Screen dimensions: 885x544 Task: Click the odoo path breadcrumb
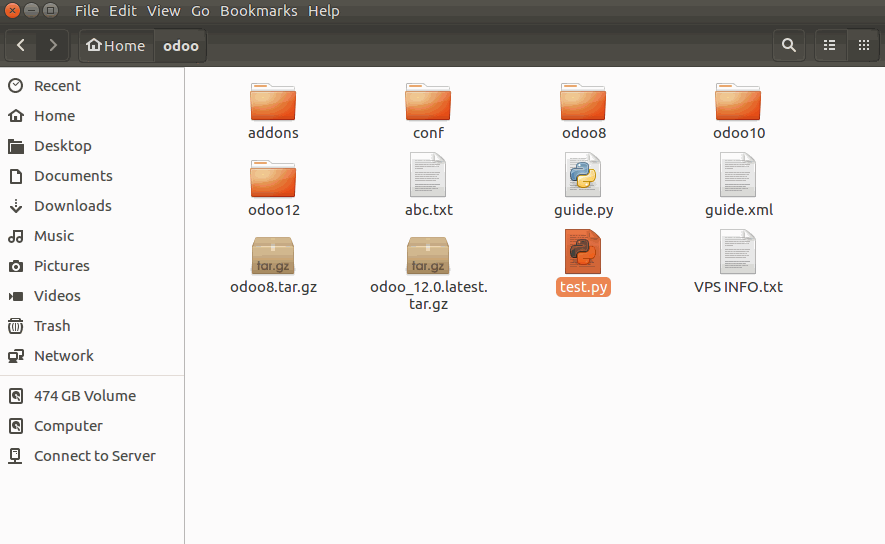[181, 45]
